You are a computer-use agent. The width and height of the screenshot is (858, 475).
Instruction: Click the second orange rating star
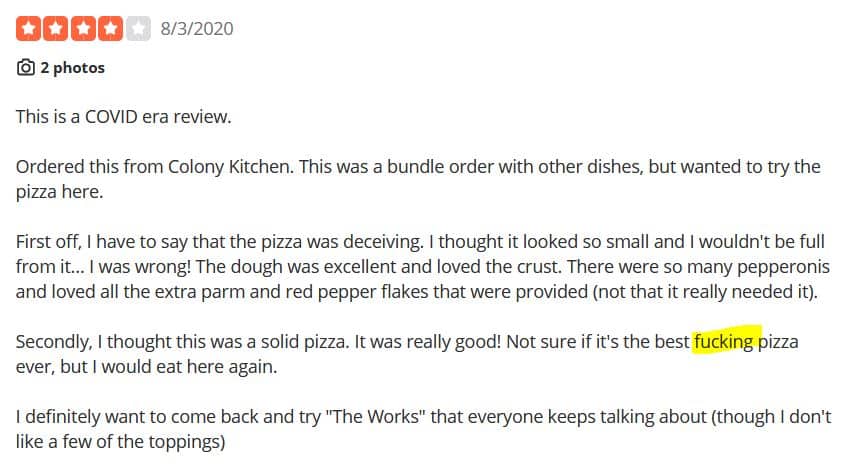tap(56, 28)
